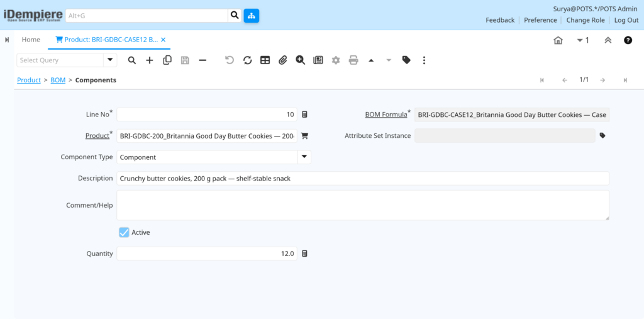This screenshot has height=319, width=644.
Task: Click the Log Out link
Action: [x=626, y=20]
